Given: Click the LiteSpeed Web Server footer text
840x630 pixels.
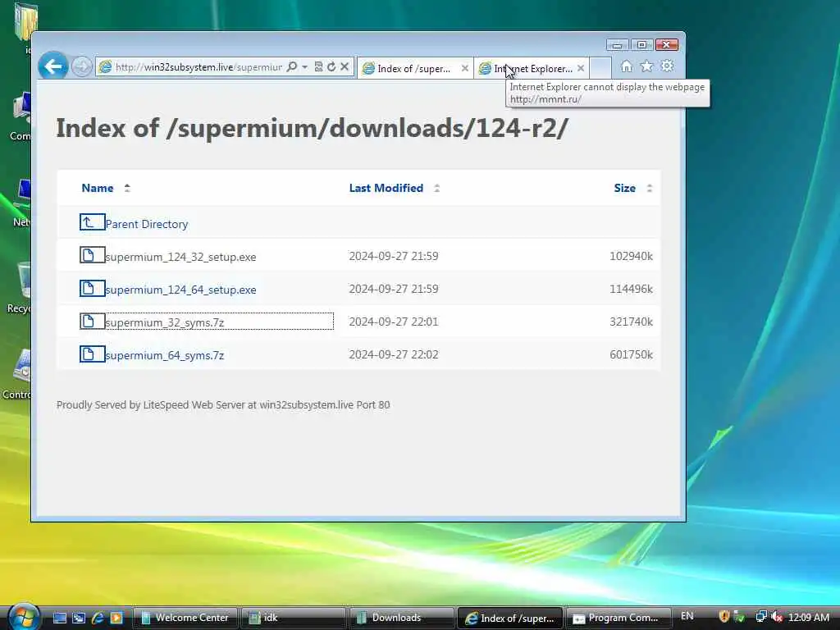Looking at the screenshot, I should click(223, 405).
